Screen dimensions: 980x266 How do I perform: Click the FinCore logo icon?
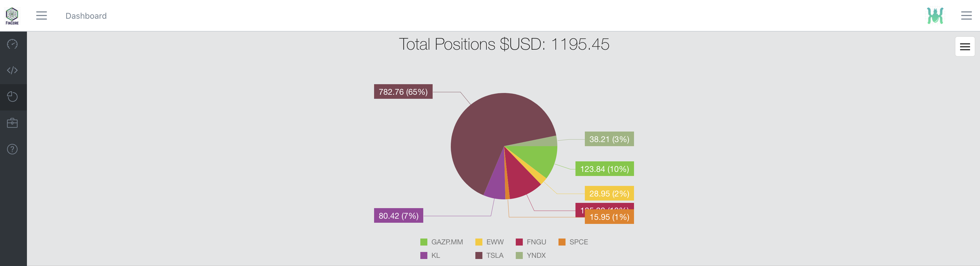(x=12, y=15)
